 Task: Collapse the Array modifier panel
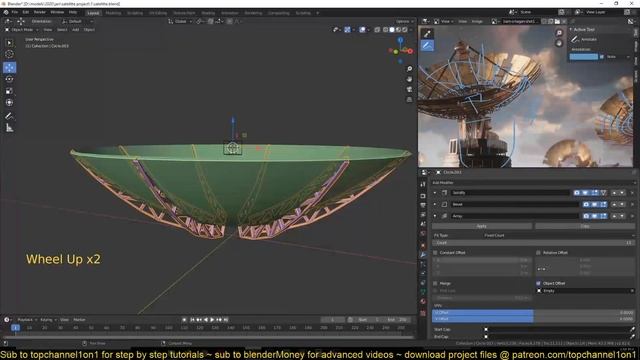[x=435, y=216]
